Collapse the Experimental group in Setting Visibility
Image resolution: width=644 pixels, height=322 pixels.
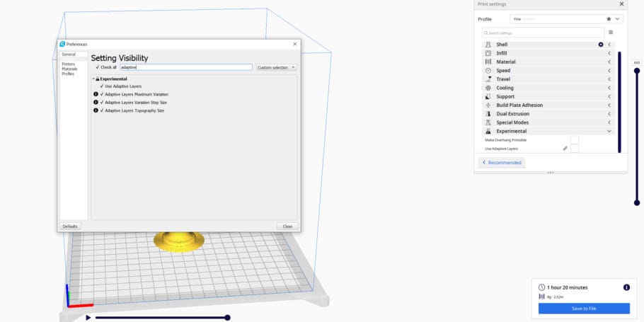[x=93, y=79]
